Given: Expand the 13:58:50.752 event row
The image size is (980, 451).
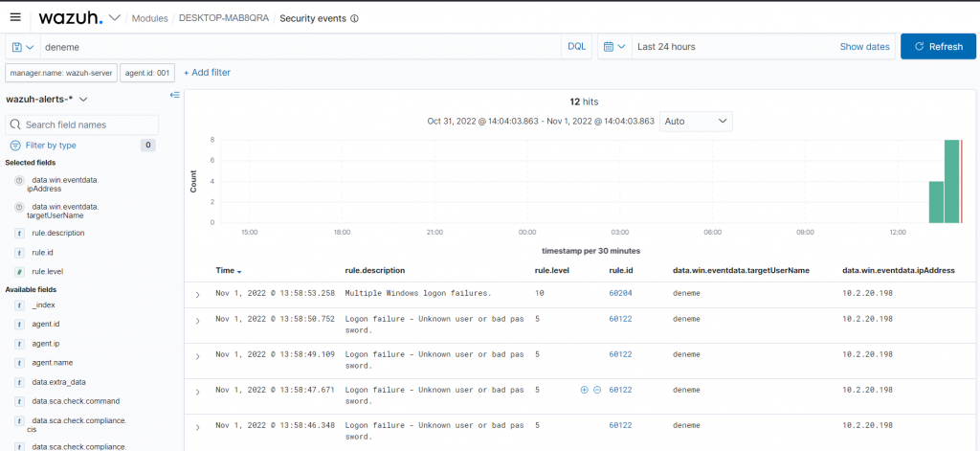Looking at the screenshot, I should pos(197,321).
